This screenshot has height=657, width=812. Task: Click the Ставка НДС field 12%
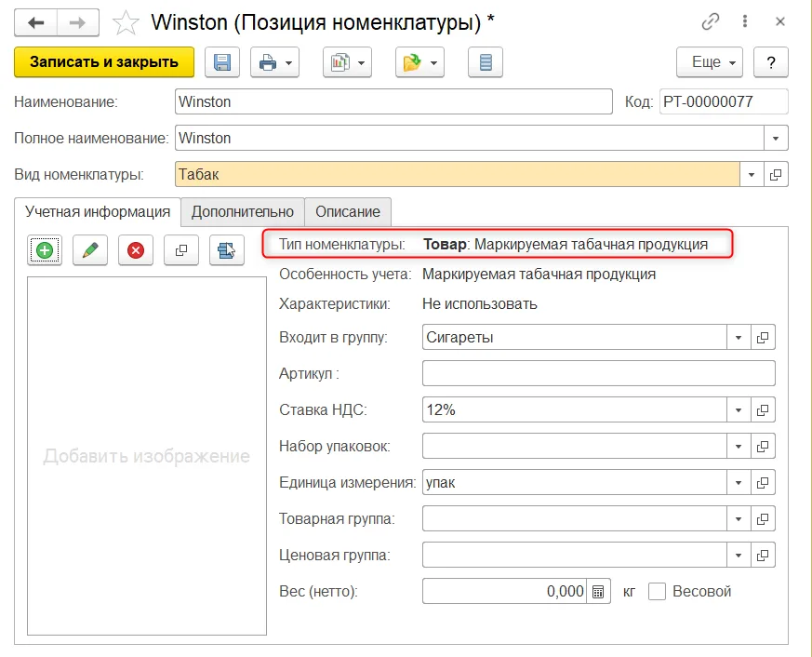(x=574, y=409)
